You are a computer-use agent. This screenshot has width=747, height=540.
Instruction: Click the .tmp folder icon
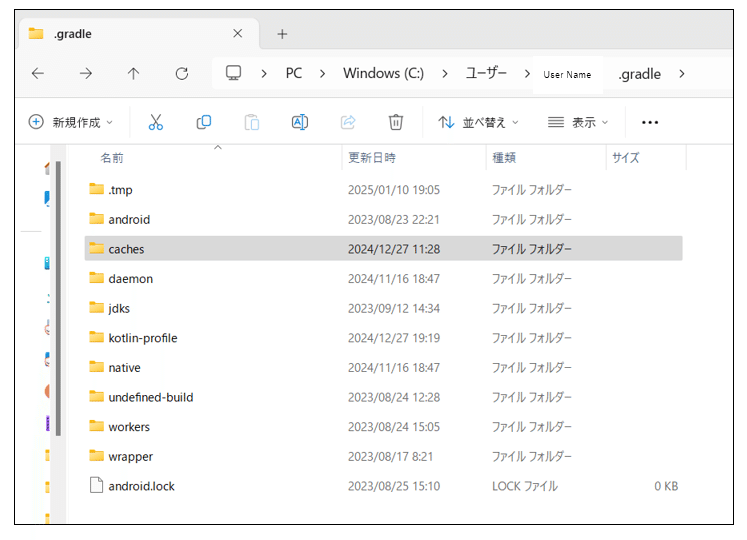click(x=97, y=189)
